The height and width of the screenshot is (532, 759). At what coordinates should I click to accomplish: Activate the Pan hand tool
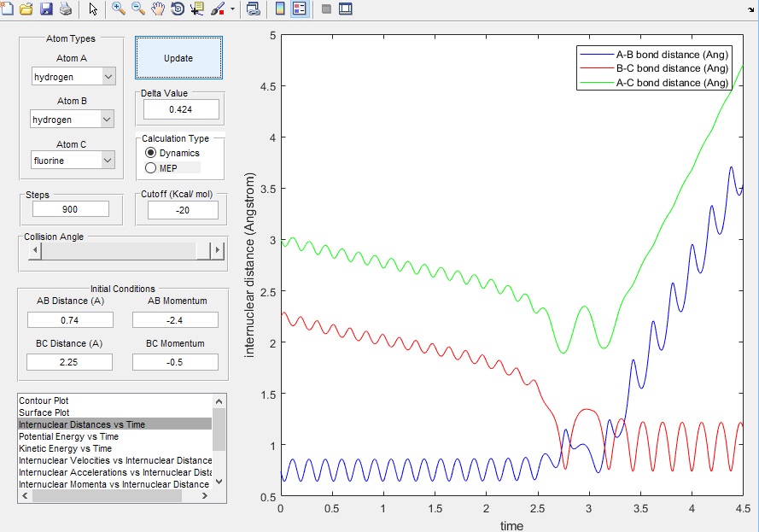coord(158,9)
